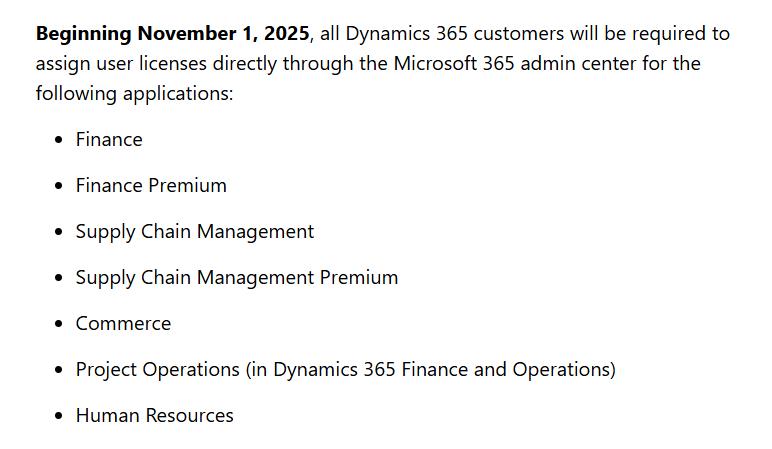
Task: Select the "Supply Chain Management Premium" list item
Action: coord(237,278)
